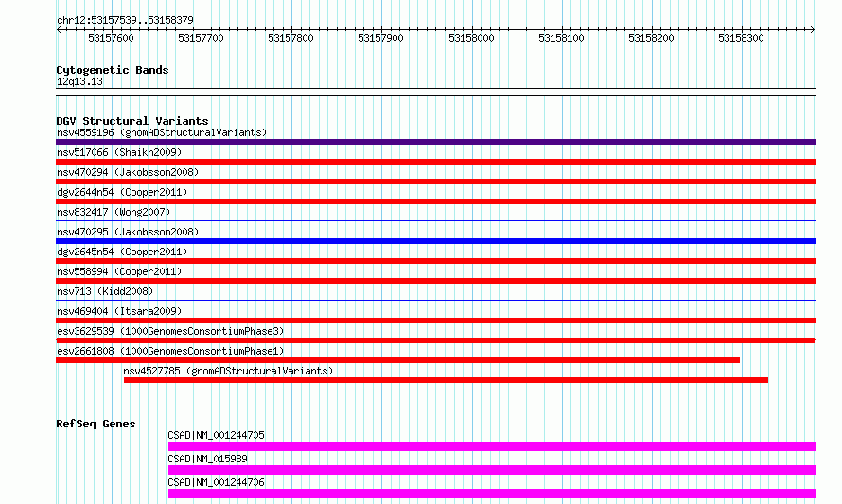Click ruler position 53158100
The height and width of the screenshot is (504, 842).
[561, 38]
